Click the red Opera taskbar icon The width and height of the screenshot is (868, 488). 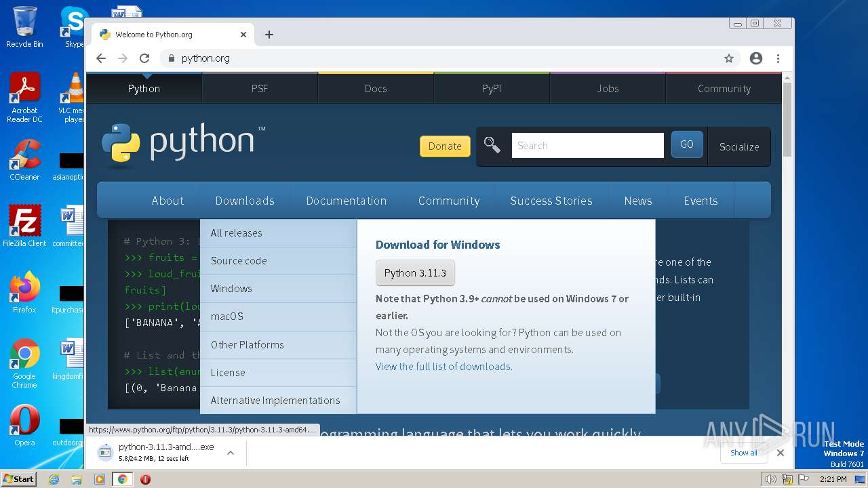(x=145, y=479)
